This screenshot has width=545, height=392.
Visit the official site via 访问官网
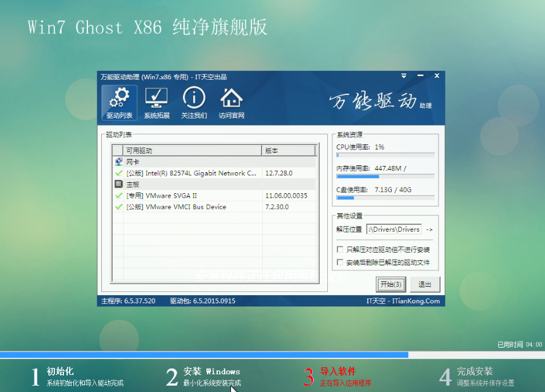coord(232,103)
